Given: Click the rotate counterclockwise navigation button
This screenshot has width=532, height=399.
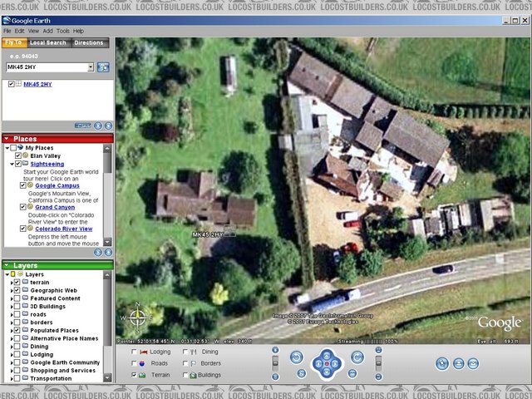Looking at the screenshot, I should click(x=296, y=357).
